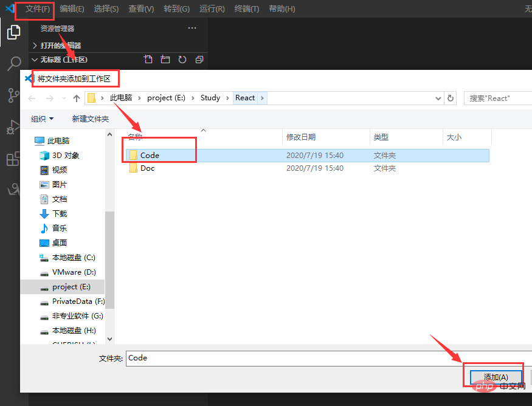The height and width of the screenshot is (406, 532).
Task: Open the 转到(G) menu
Action: click(x=176, y=9)
